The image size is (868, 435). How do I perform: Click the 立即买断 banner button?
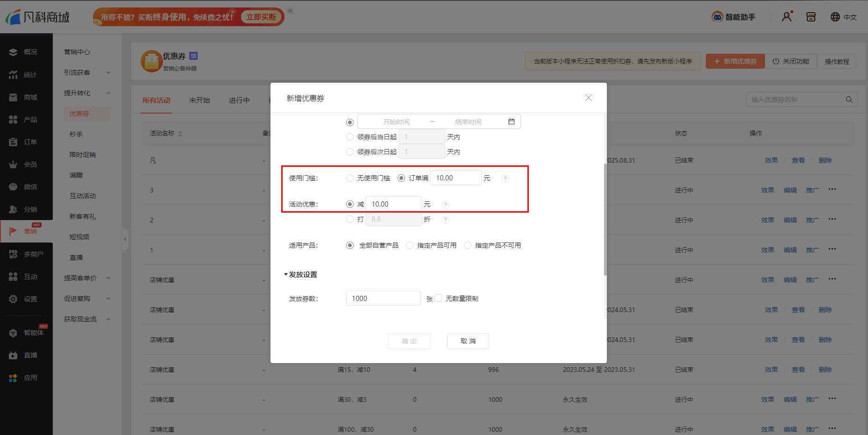pyautogui.click(x=261, y=17)
